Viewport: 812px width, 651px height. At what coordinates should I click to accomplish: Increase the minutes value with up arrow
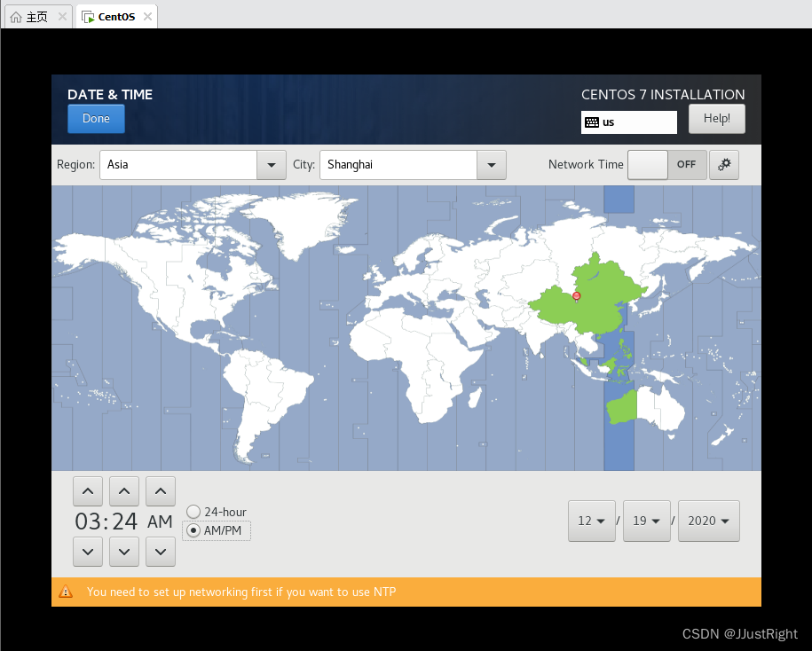(x=124, y=491)
